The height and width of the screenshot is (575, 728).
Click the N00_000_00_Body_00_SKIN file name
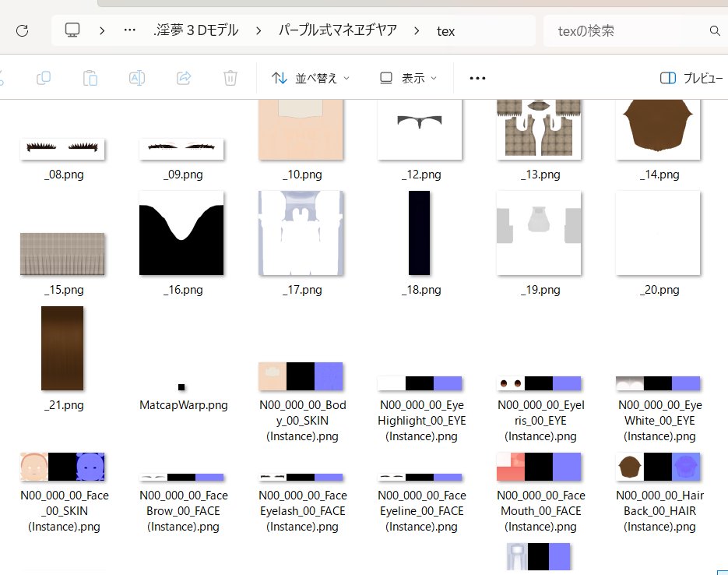pos(302,420)
